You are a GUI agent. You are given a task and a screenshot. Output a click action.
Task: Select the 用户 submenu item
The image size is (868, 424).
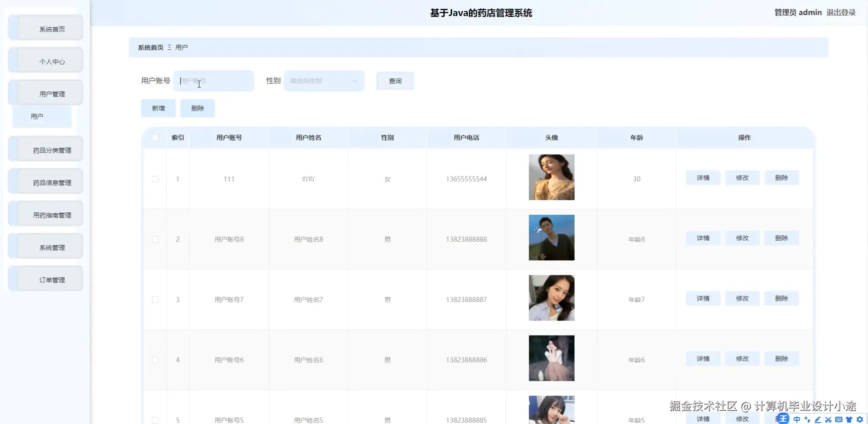(x=42, y=117)
